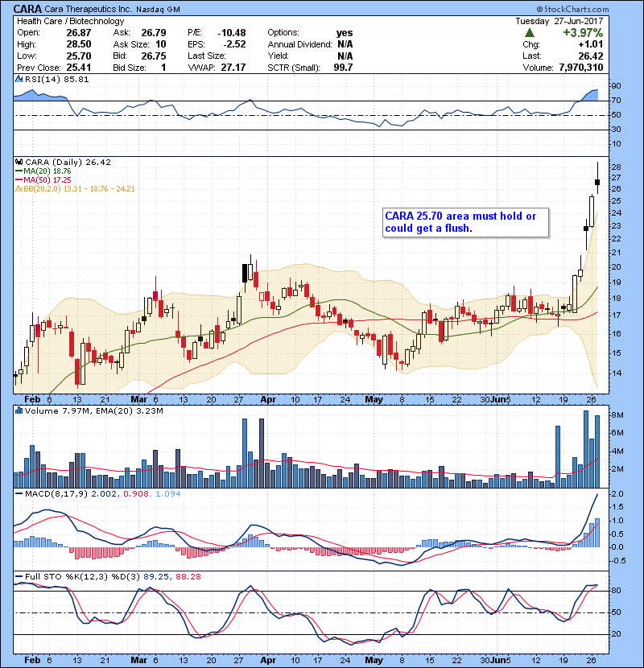Click the May label on the price chart axis
Image resolution: width=644 pixels, height=668 pixels.
(x=374, y=399)
